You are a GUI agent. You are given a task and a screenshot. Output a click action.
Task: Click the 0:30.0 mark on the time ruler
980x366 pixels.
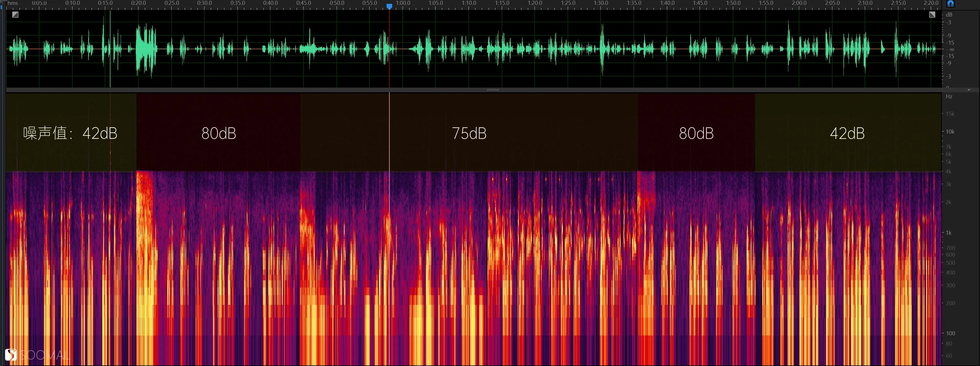coord(205,3)
